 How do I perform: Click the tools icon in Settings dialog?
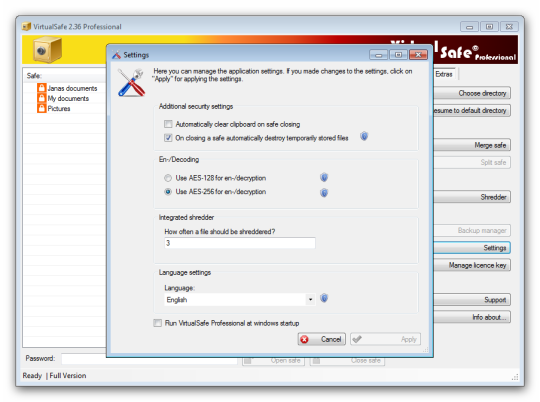[x=131, y=83]
